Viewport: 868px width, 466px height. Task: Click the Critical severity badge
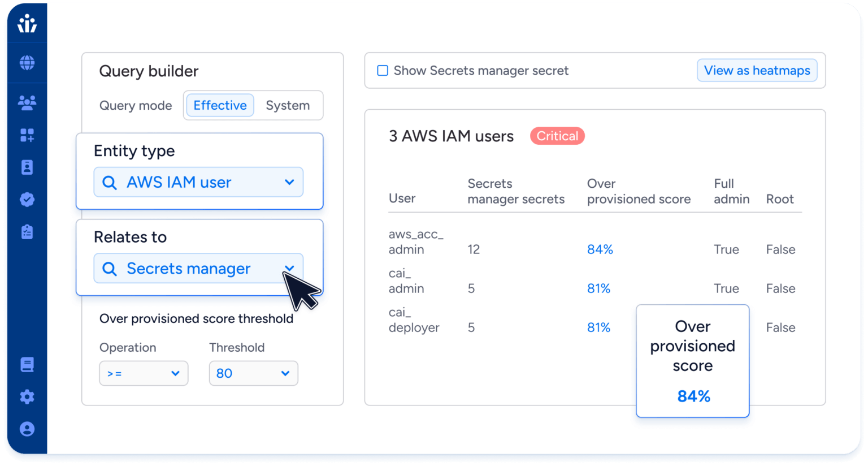(557, 136)
